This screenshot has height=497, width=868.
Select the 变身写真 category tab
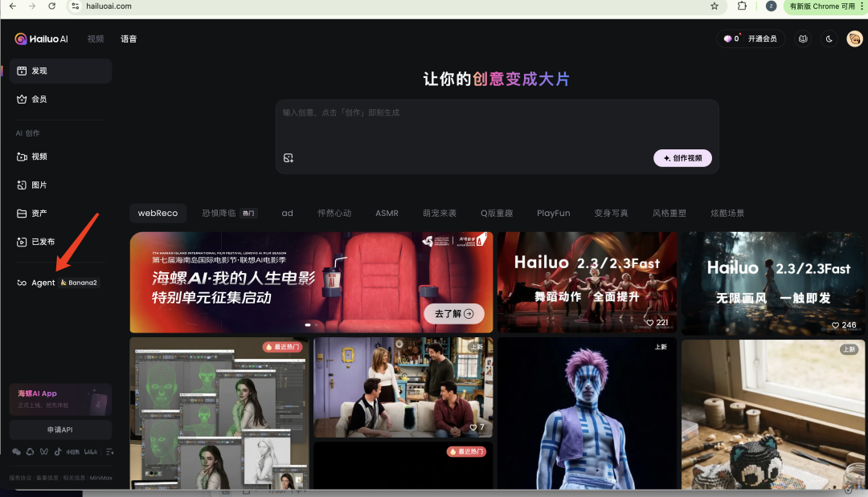[x=611, y=213]
